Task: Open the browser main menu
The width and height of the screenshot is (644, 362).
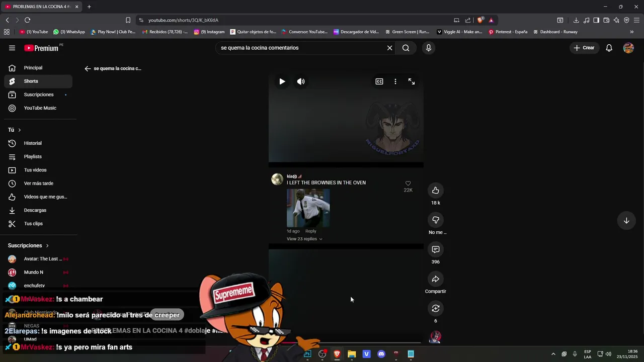Action: tap(636, 20)
